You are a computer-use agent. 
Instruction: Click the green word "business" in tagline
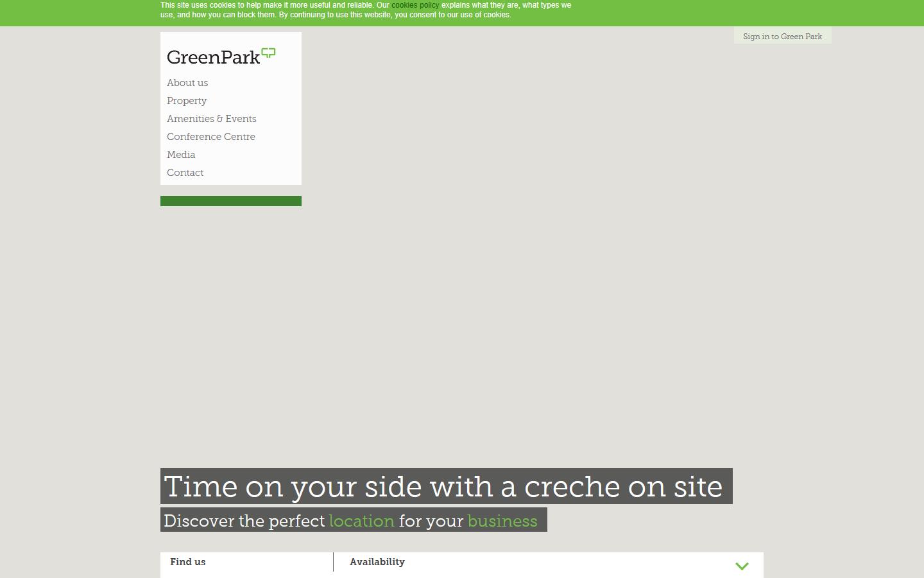[502, 521]
